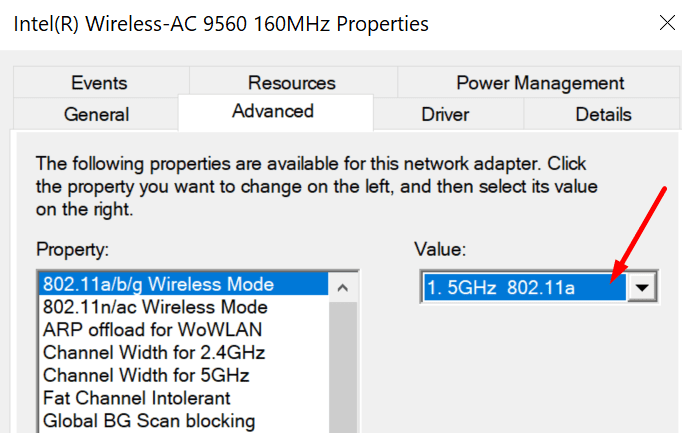This screenshot has height=433, width=682.
Task: Select 802.11n/ac Wireless Mode property
Action: [155, 307]
